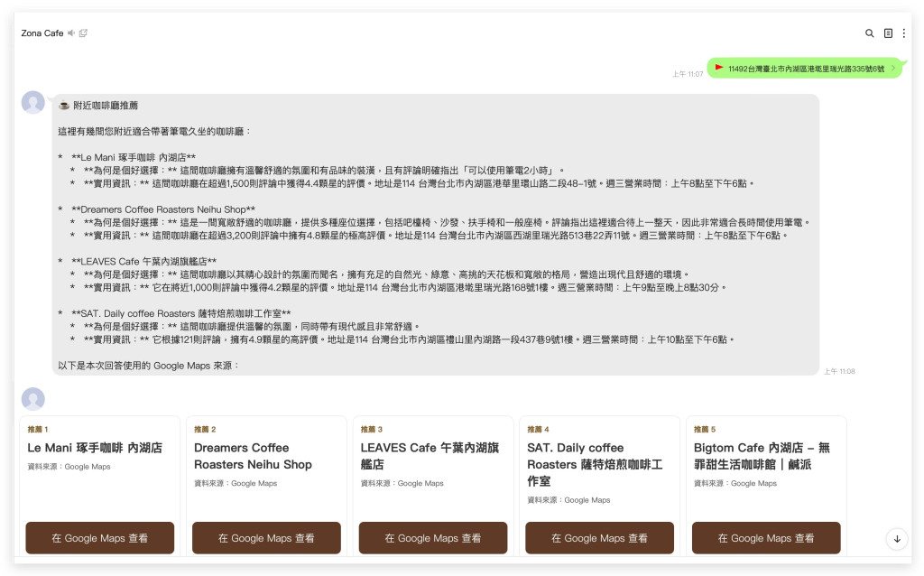Viewport: 924px width, 576px height.
Task: Select the SAT. Daily coffee Roasters card title
Action: point(595,465)
